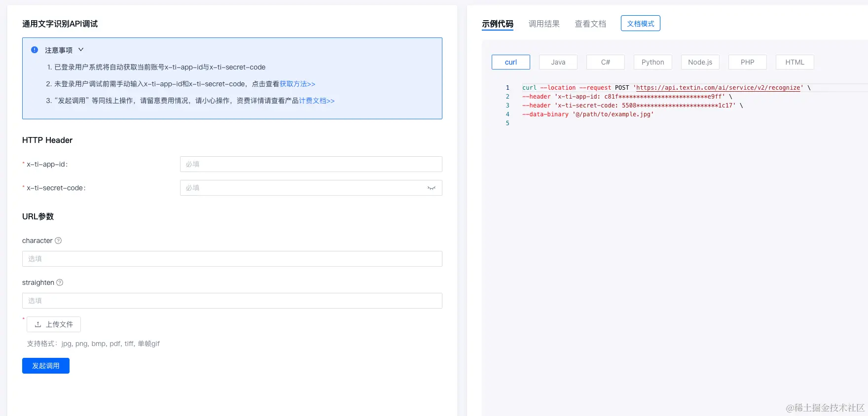
Task: Click the 发起调用 button
Action: click(x=46, y=366)
